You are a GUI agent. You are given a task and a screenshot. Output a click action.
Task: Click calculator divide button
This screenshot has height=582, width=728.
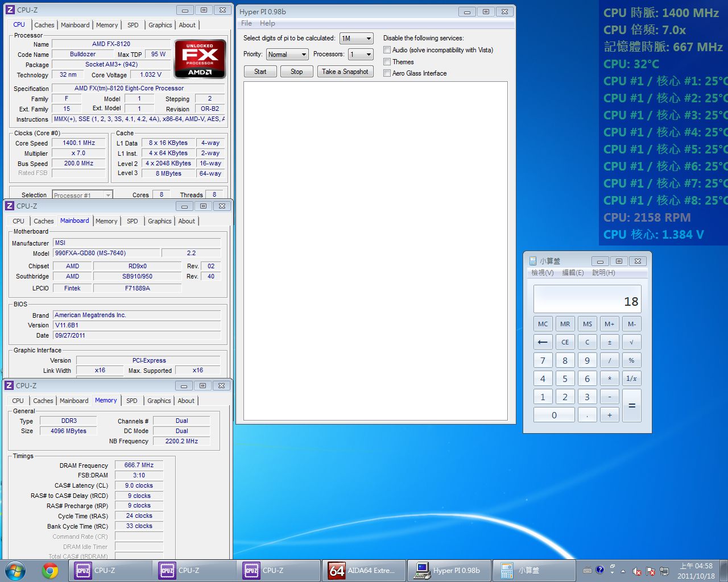point(609,360)
